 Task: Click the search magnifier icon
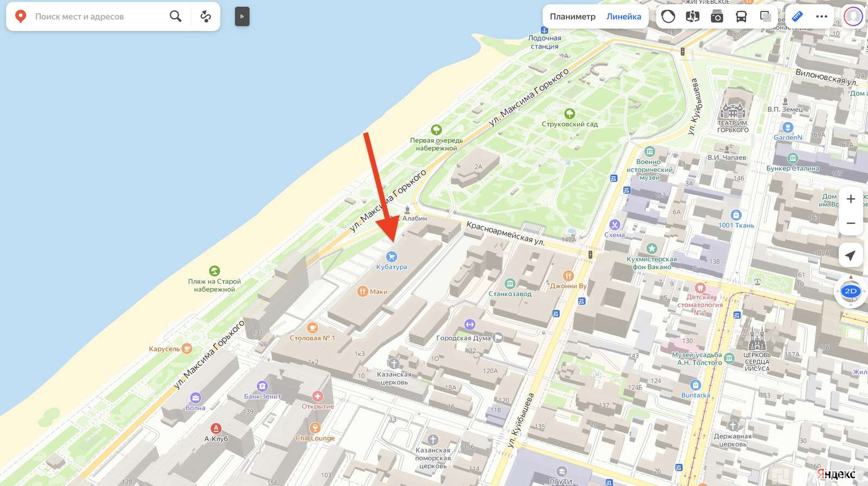click(175, 16)
